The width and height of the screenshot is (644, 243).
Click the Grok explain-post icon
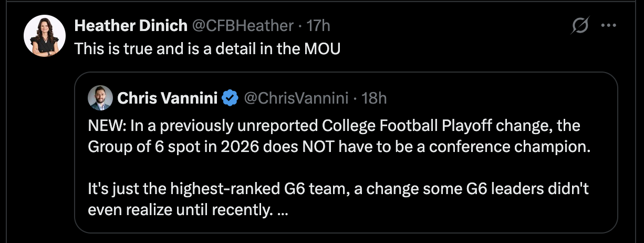point(579,26)
